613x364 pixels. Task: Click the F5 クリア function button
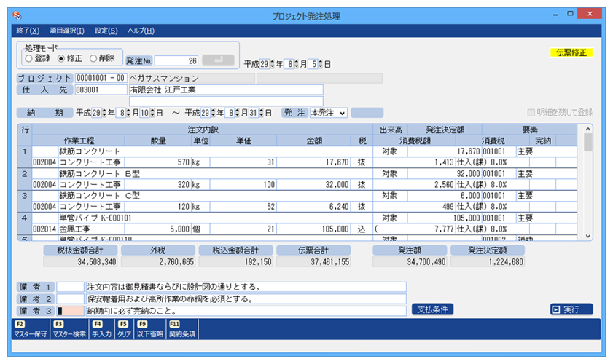point(123,330)
